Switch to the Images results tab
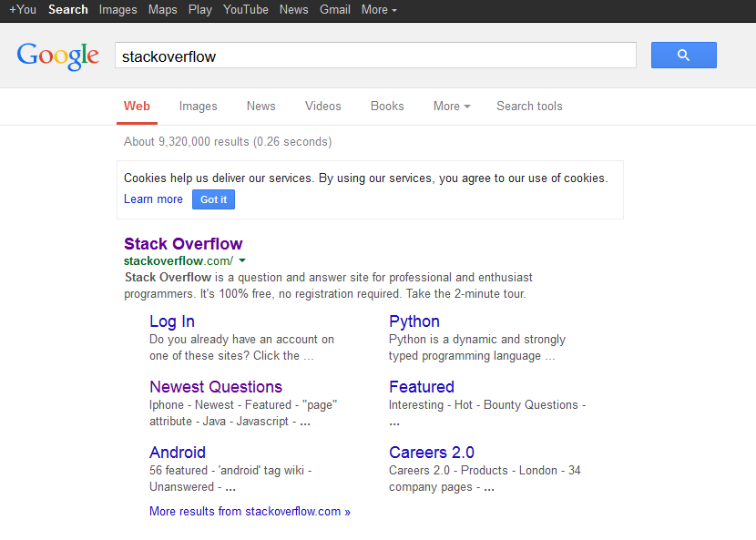This screenshot has height=540, width=756. (x=199, y=106)
